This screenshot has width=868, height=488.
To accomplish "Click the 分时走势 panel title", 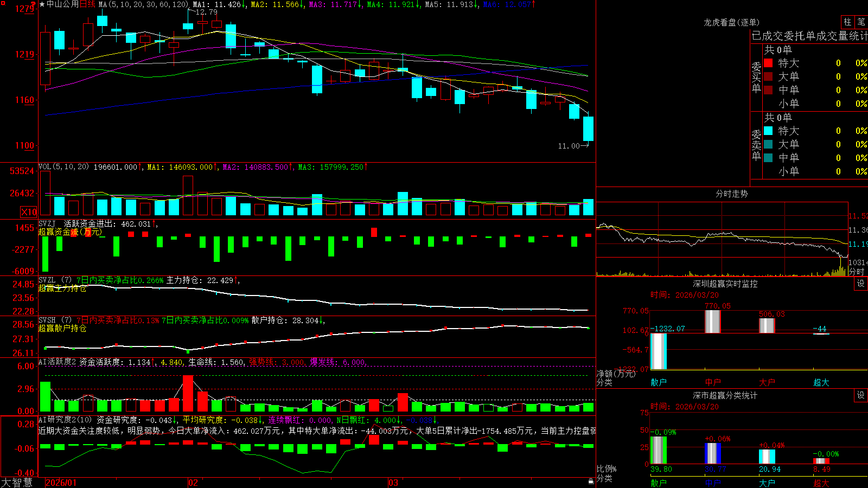I will [x=732, y=194].
